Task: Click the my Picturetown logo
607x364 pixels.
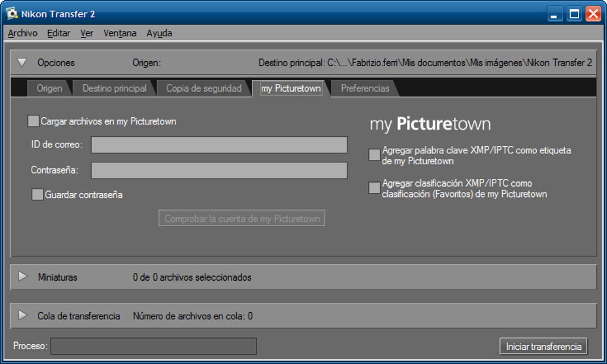Action: click(x=430, y=124)
